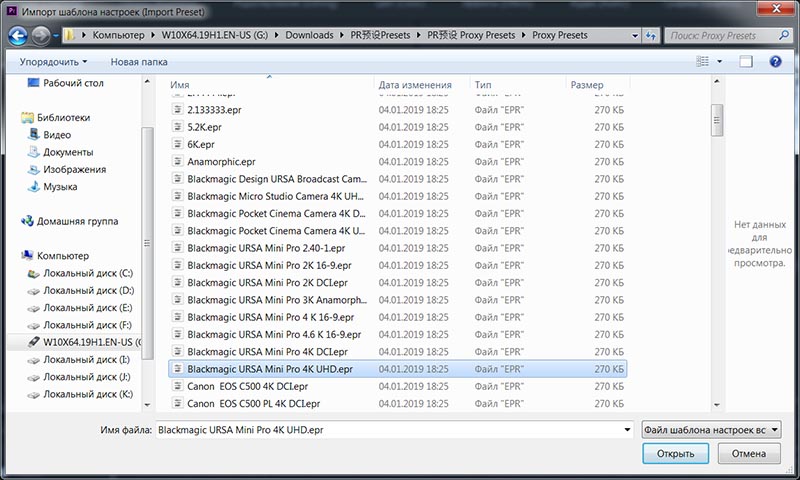The width and height of the screenshot is (800, 480).
Task: Click the file list vertical scrollbar
Action: pyautogui.click(x=716, y=250)
